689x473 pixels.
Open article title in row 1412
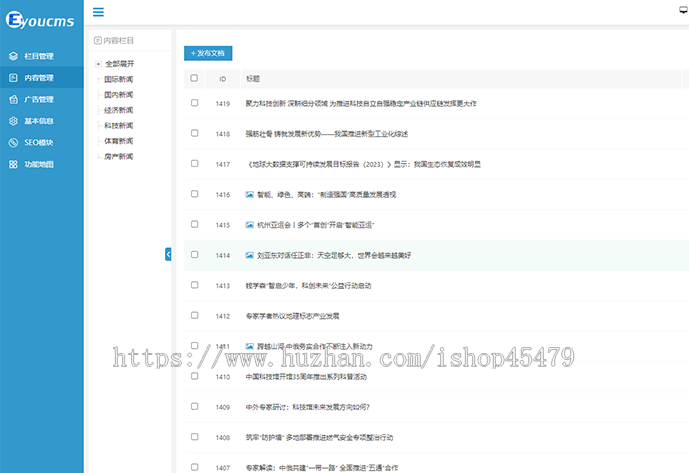(x=292, y=316)
